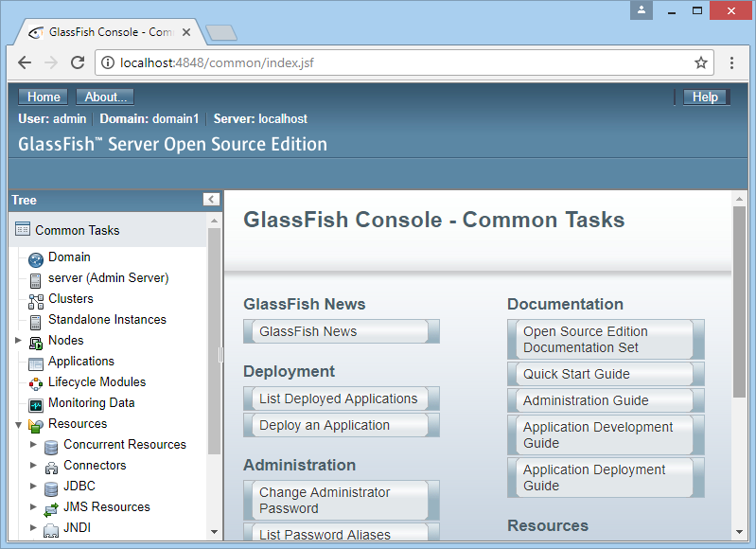Expand the Nodes tree node

click(x=18, y=340)
